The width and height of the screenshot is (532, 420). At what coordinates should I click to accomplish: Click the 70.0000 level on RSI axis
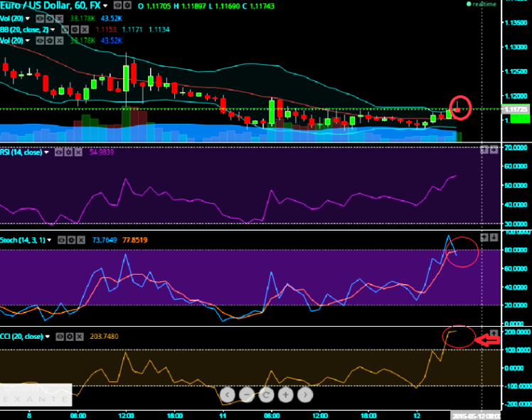(516, 147)
